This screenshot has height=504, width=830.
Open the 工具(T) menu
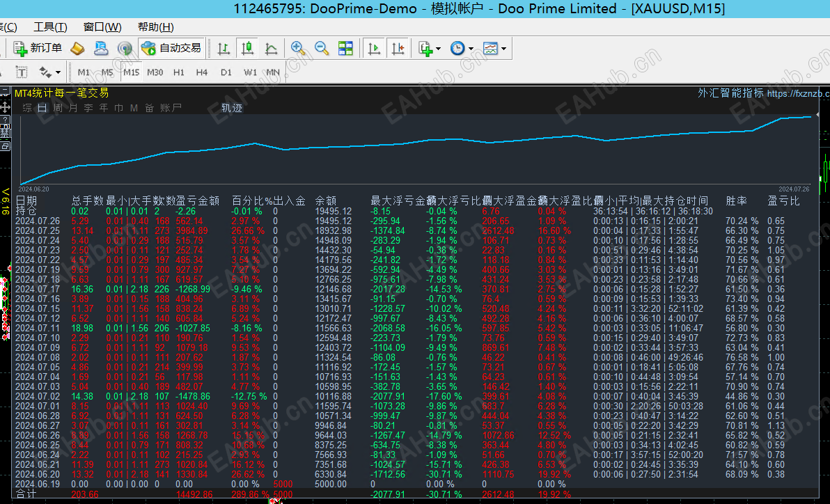50,27
